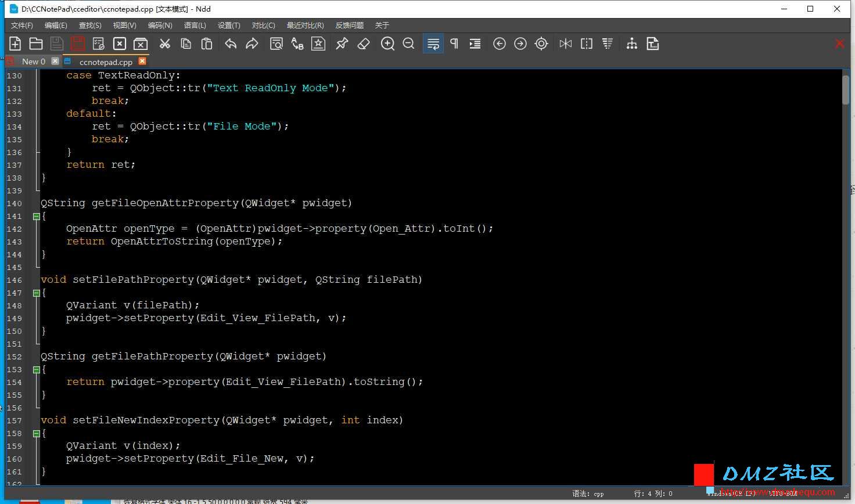The width and height of the screenshot is (855, 504).
Task: Click the hierarchy tree icon
Action: (632, 44)
